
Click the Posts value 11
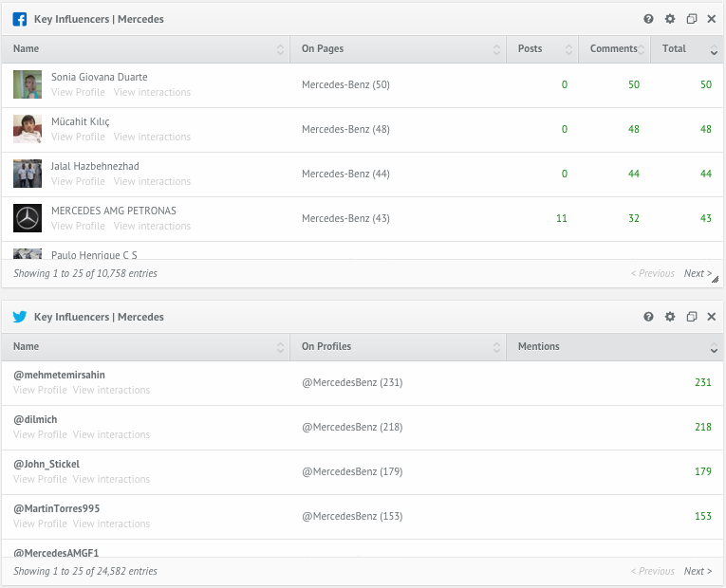(562, 218)
